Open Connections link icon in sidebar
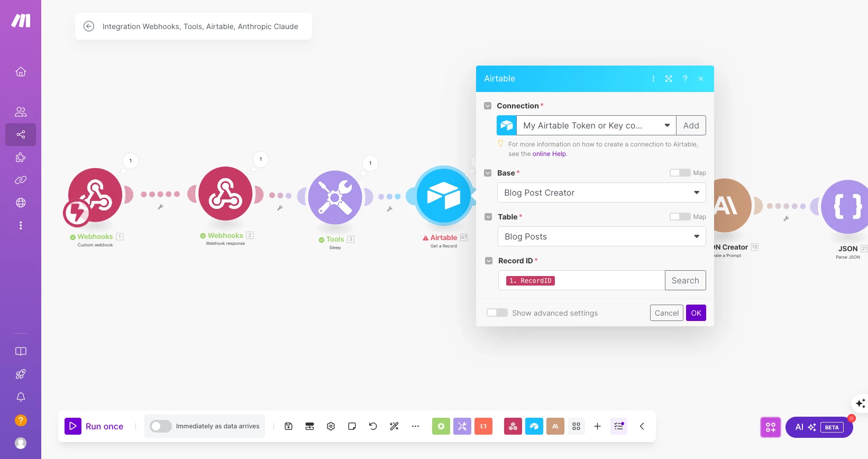 coord(21,180)
